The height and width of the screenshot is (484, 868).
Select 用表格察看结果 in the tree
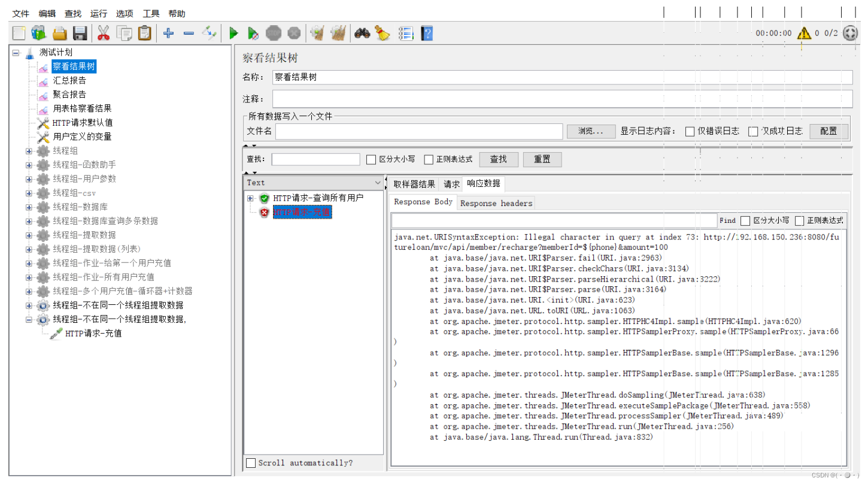(x=82, y=108)
